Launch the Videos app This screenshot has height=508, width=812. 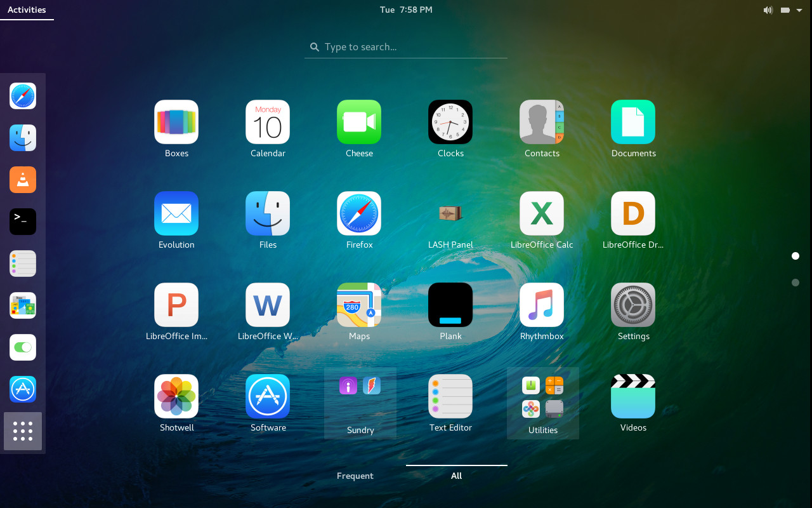point(633,396)
